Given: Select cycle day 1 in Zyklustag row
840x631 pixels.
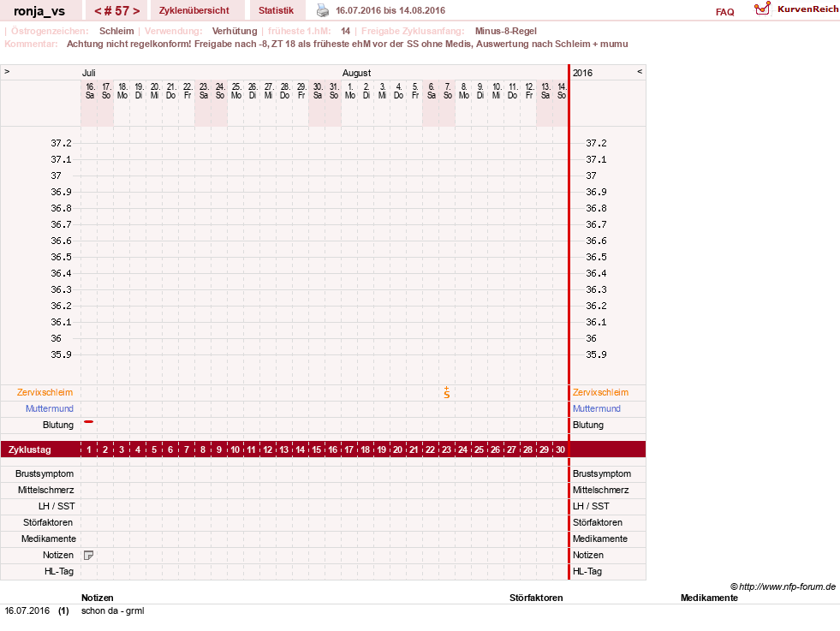Looking at the screenshot, I should (x=89, y=449).
